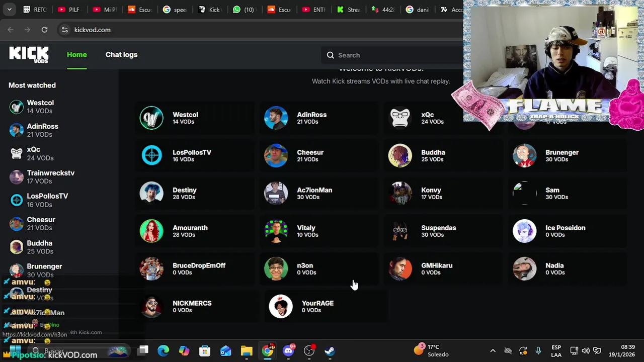Open Outlook from the taskbar
This screenshot has height=362, width=644.
click(225, 350)
